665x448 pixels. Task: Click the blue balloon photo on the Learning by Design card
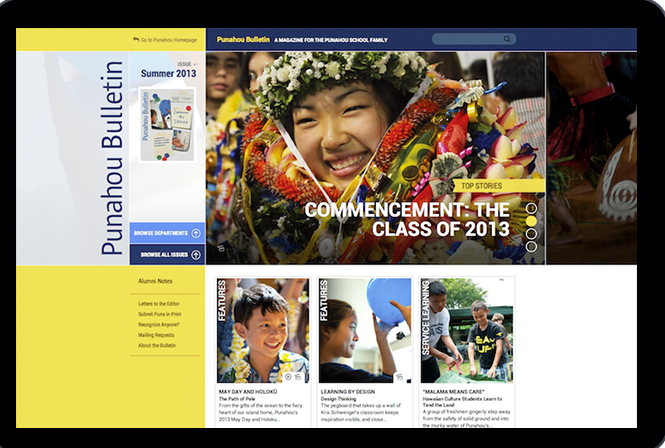click(x=365, y=330)
